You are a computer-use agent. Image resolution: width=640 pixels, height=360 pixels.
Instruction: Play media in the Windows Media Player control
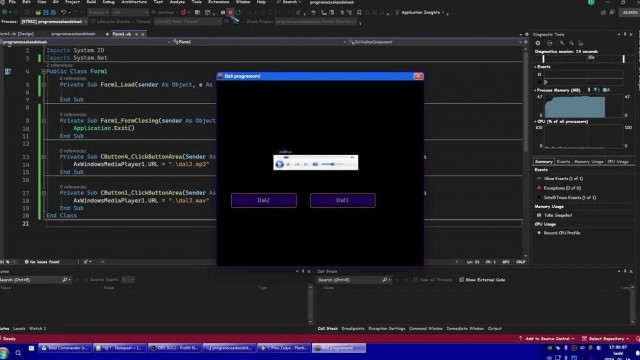[280, 164]
